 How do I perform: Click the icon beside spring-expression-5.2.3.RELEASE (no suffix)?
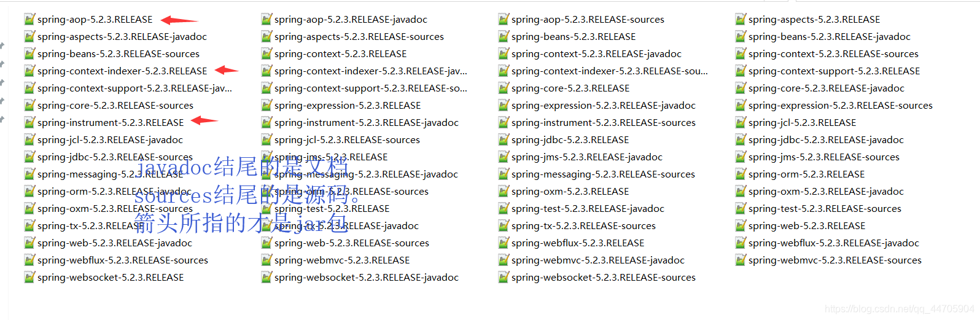pos(266,106)
